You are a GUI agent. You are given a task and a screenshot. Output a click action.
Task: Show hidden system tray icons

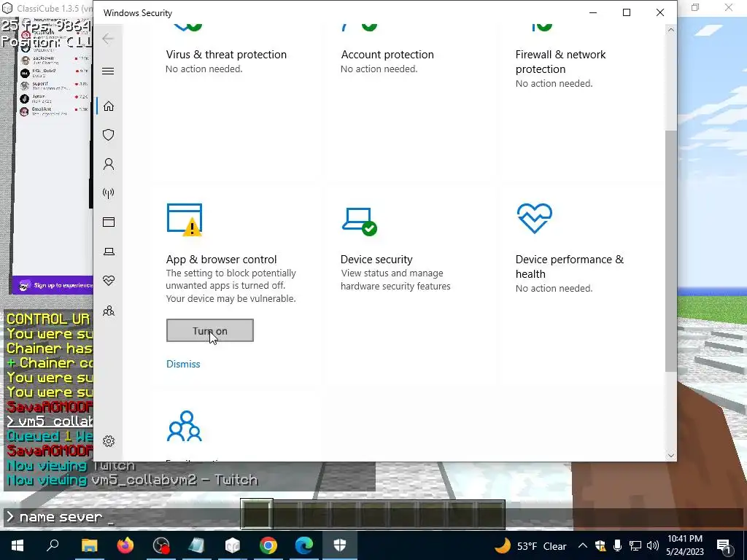[583, 545]
